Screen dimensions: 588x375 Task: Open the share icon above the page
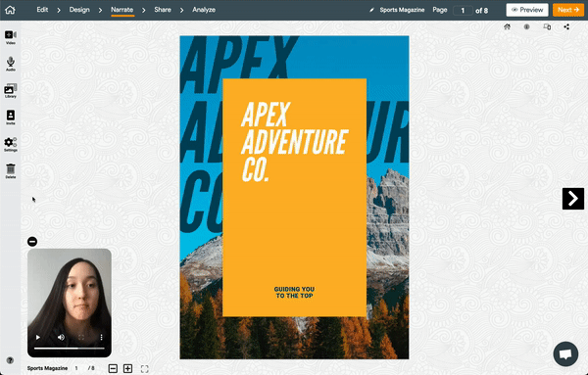(566, 26)
